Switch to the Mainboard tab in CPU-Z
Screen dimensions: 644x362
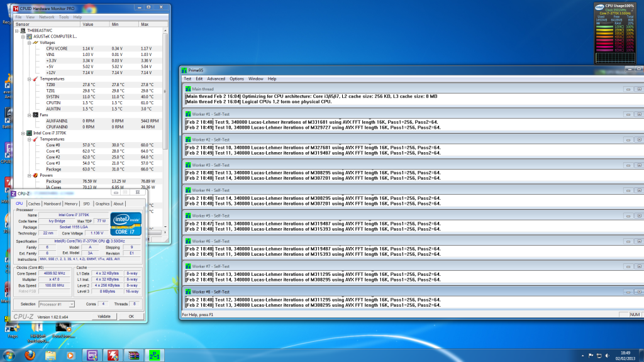click(52, 204)
